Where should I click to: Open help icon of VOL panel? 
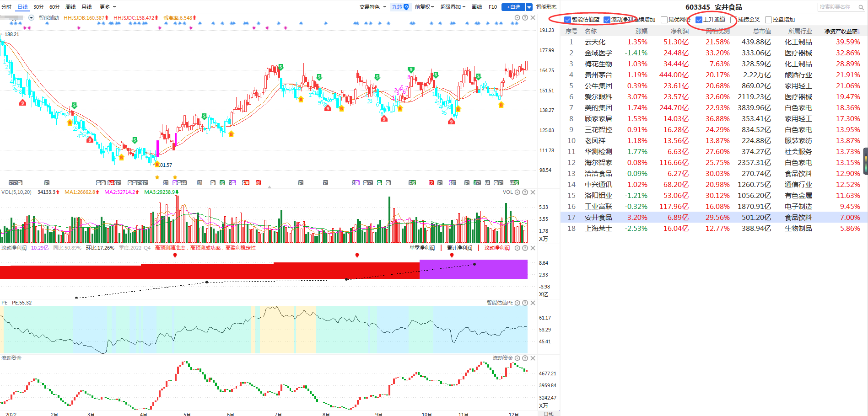coord(525,192)
